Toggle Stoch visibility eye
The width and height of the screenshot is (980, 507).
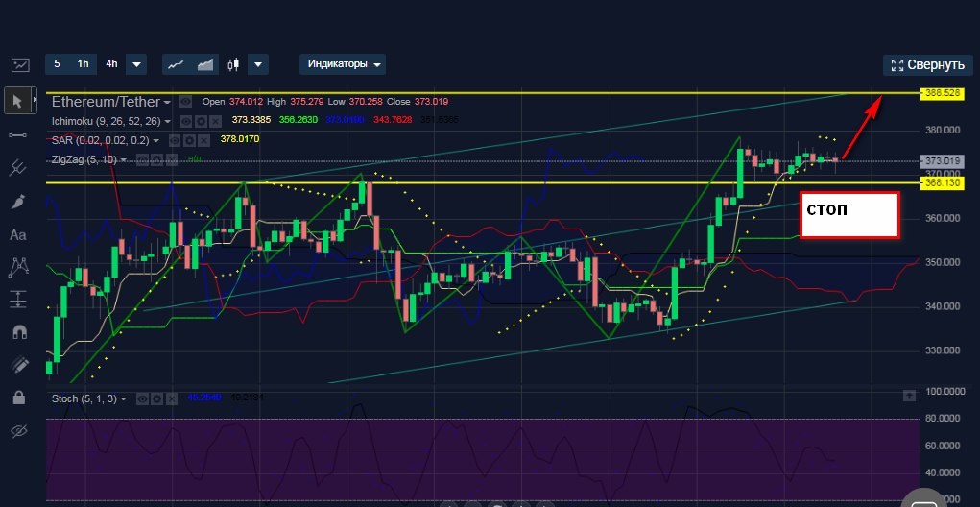pos(143,398)
